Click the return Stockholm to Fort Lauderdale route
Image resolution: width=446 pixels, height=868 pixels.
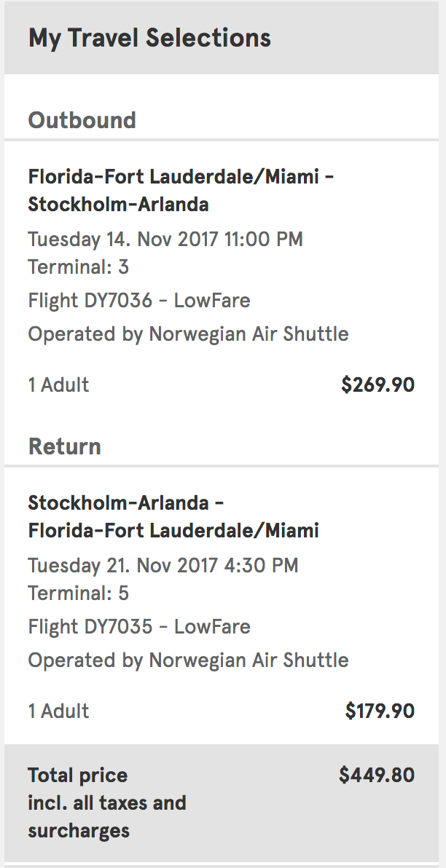click(x=173, y=516)
